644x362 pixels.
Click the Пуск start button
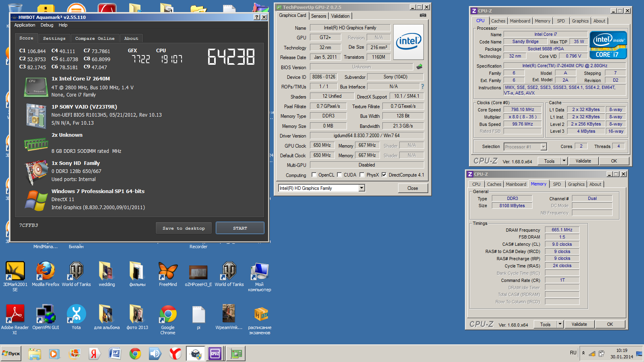tap(11, 354)
